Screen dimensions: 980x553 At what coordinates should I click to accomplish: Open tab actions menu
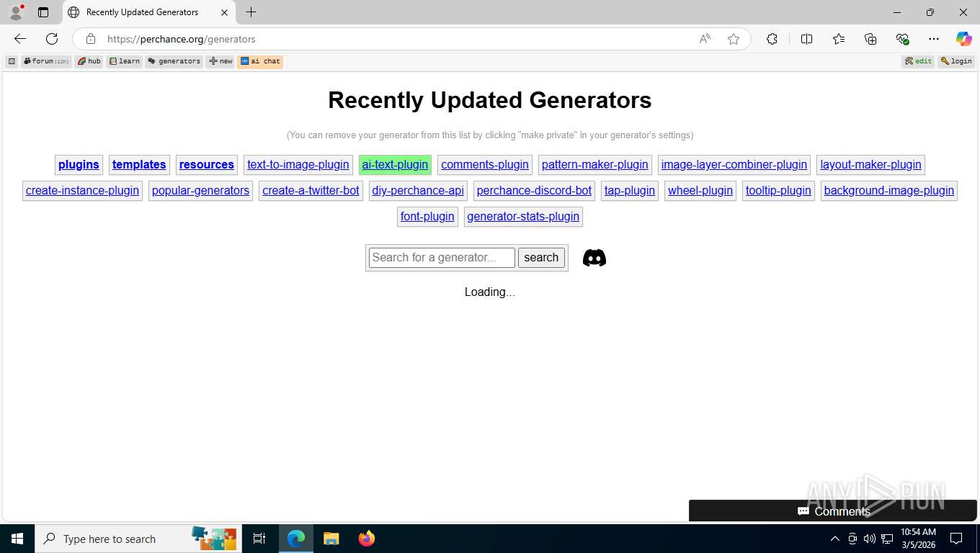click(43, 12)
